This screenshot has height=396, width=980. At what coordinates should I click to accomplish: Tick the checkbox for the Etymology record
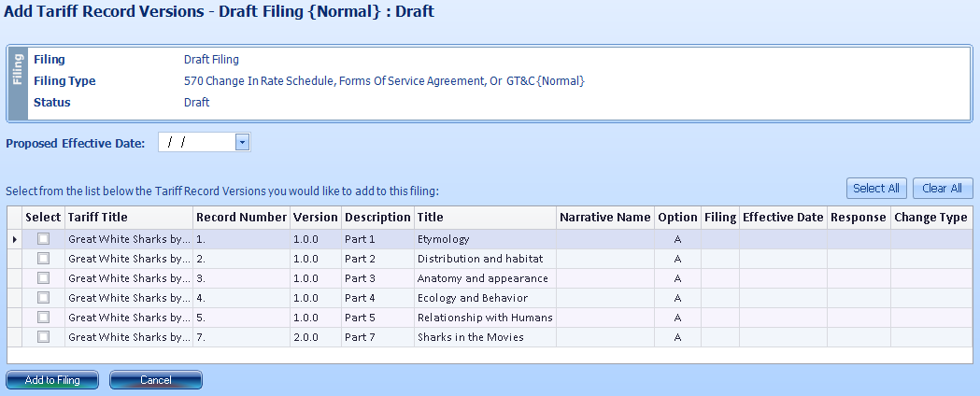point(43,238)
